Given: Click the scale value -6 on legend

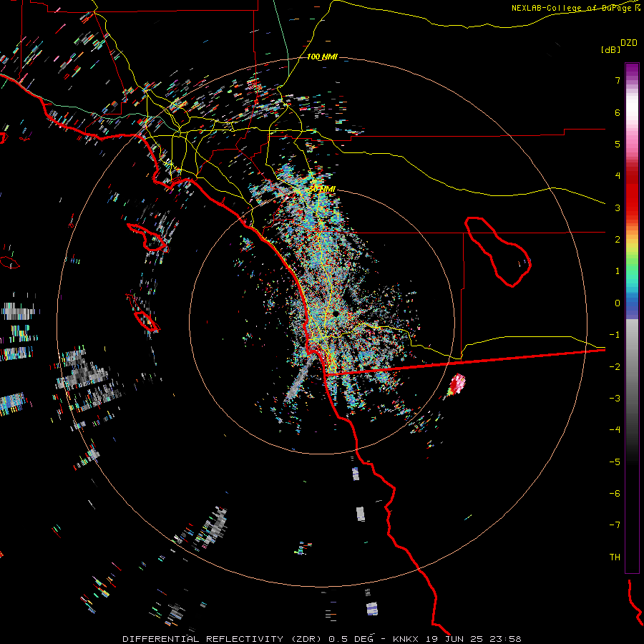Looking at the screenshot, I should [615, 494].
